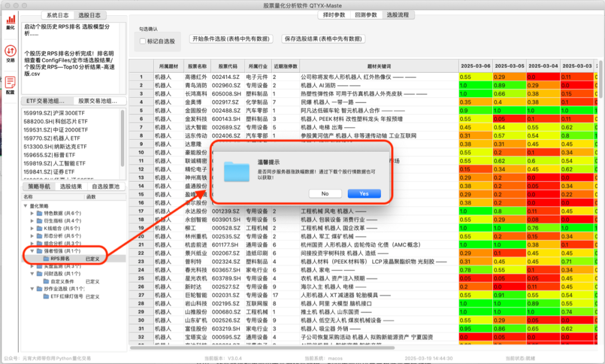Click 开始条件选股 button

pyautogui.click(x=231, y=39)
